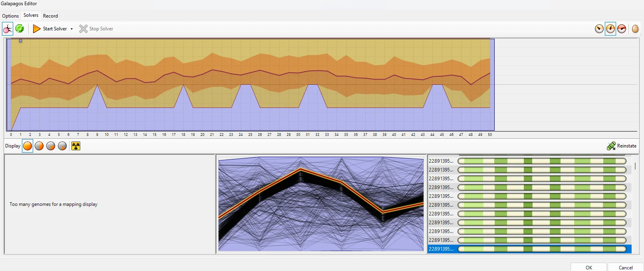This screenshot has width=644, height=271.
Task: Click the Start Solver label
Action: coord(55,29)
